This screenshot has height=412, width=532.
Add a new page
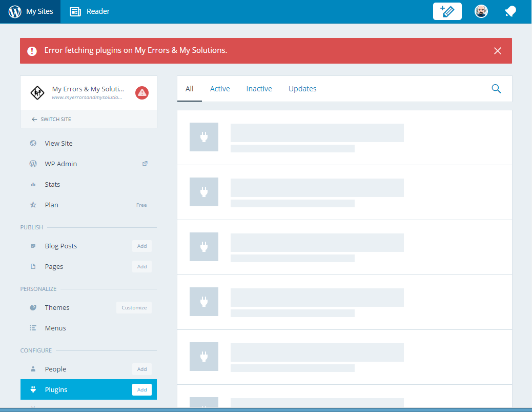tap(142, 267)
